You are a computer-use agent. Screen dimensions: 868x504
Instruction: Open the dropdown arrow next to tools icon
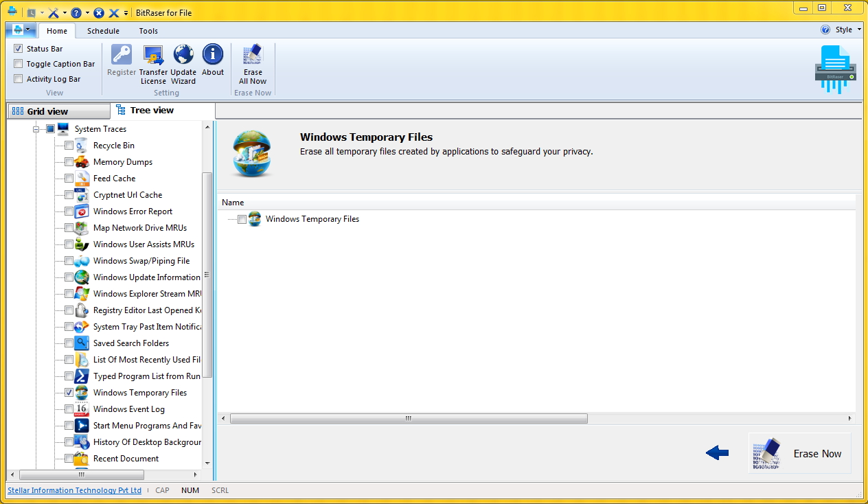coord(65,13)
